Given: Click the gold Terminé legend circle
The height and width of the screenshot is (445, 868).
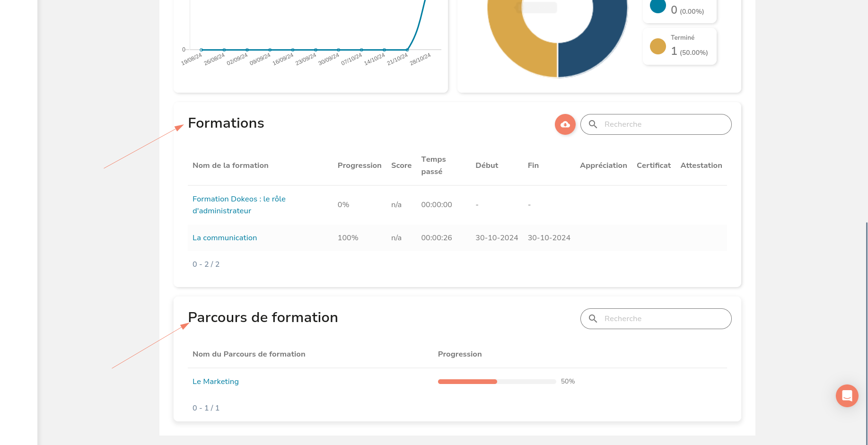Looking at the screenshot, I should pos(658,46).
